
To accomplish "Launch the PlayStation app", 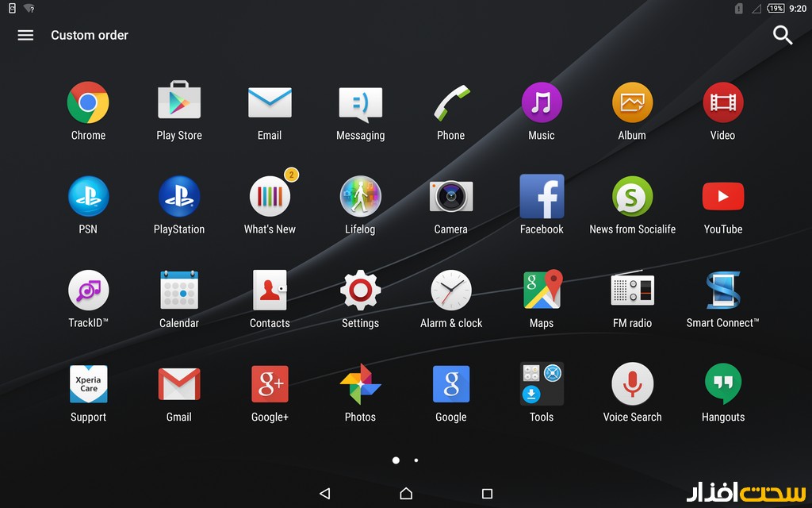I will pyautogui.click(x=179, y=197).
